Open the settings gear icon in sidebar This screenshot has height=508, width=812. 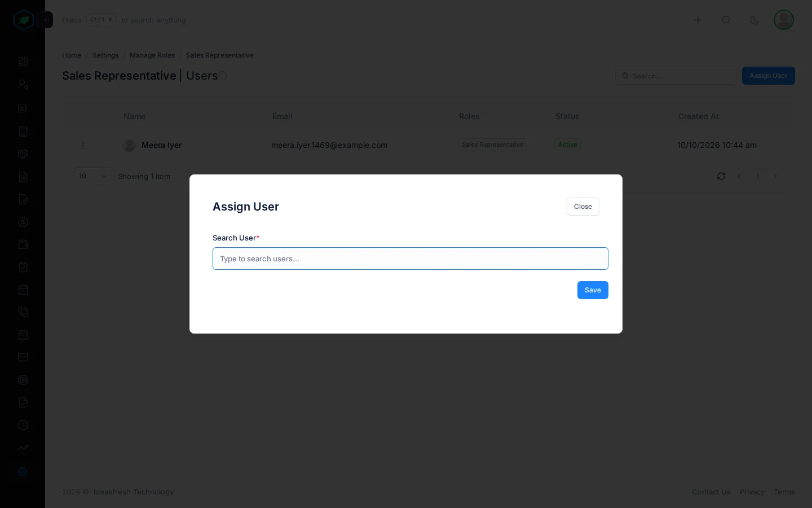23,471
